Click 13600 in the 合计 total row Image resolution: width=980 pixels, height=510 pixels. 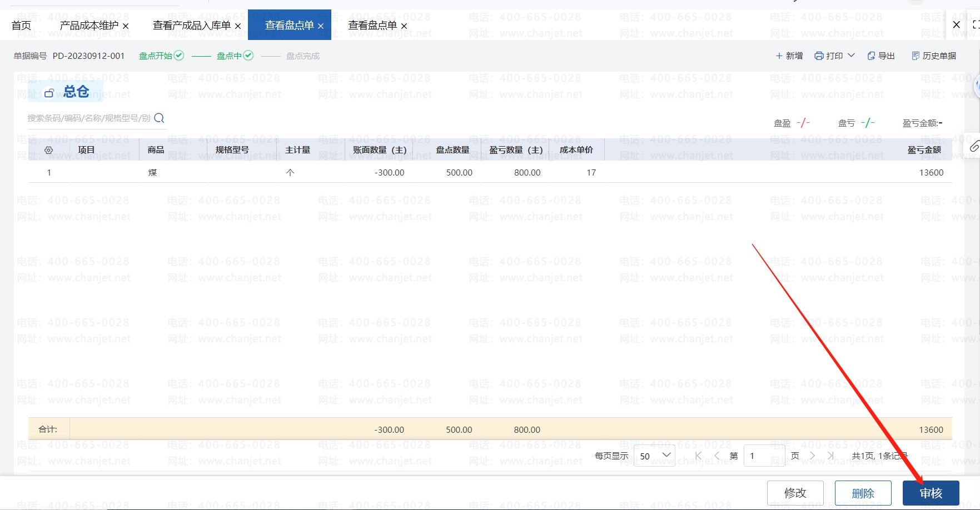tap(931, 429)
